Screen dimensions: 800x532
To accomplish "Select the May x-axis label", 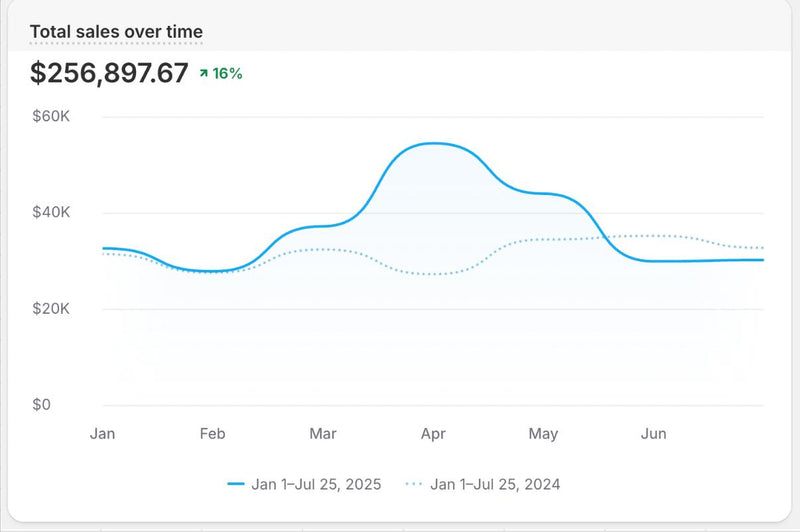I will click(x=543, y=434).
